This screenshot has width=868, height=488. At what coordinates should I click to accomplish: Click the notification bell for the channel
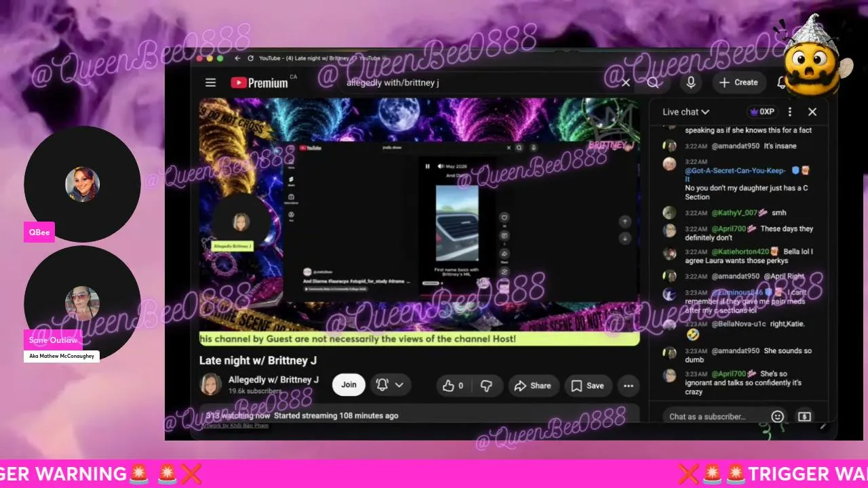coord(382,385)
